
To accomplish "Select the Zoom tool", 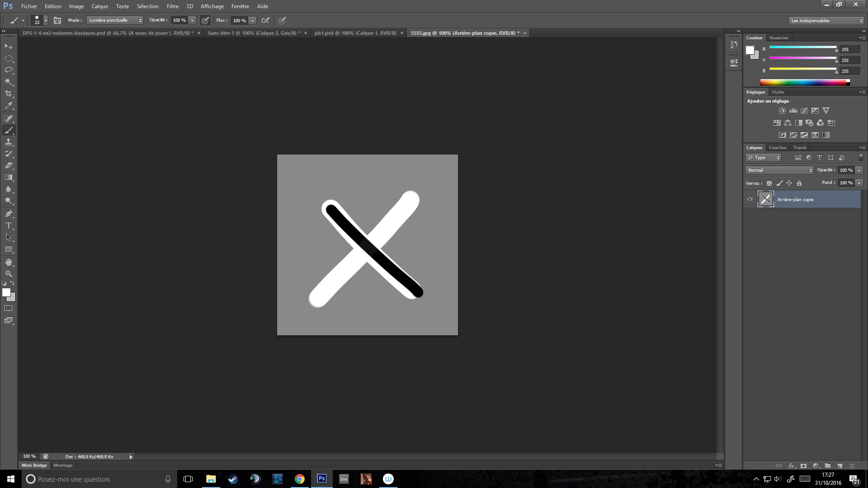I will click(x=9, y=274).
